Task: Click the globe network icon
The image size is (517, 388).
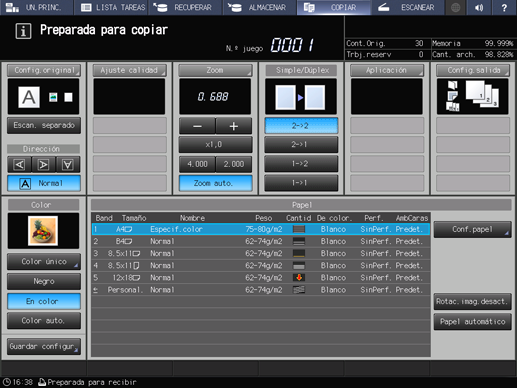Action: pos(455,7)
